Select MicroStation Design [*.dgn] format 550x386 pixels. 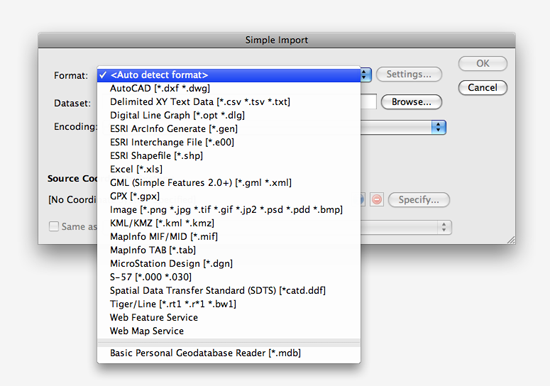[x=229, y=264]
